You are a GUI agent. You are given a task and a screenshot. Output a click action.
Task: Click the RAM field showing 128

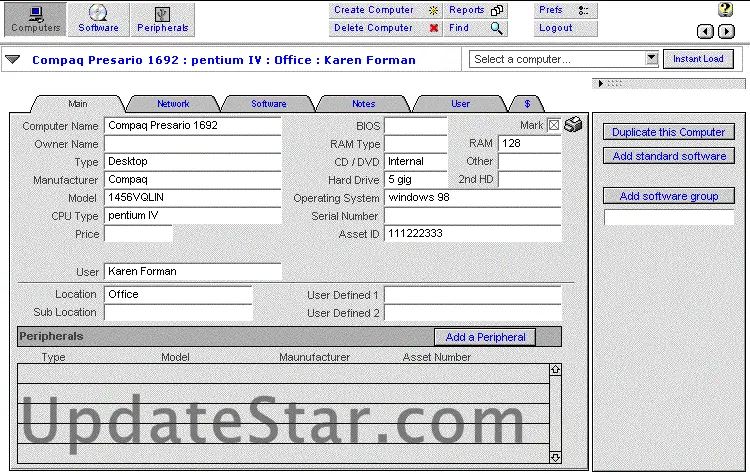[529, 143]
